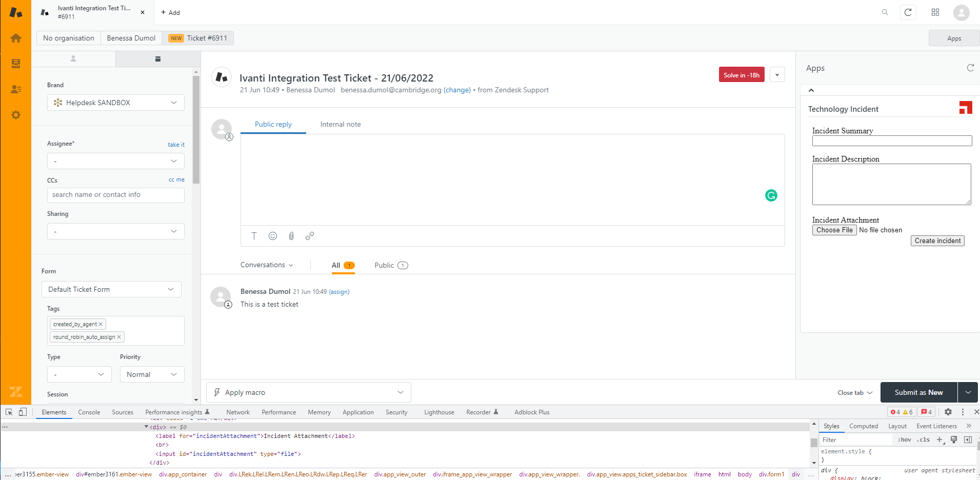Refresh the Apps panel

click(x=970, y=68)
